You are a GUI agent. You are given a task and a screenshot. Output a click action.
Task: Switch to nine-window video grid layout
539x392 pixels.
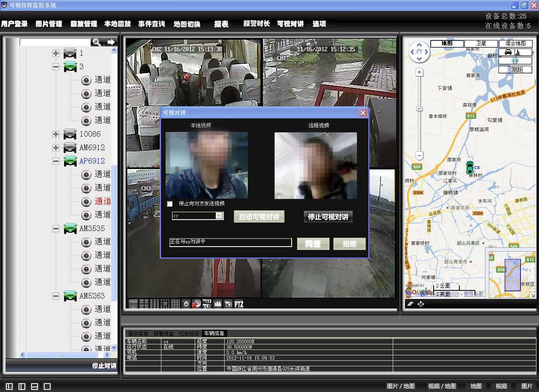click(x=154, y=304)
